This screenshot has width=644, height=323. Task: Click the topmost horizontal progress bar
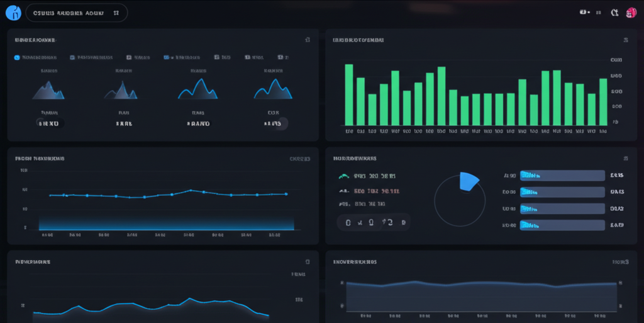tap(562, 176)
